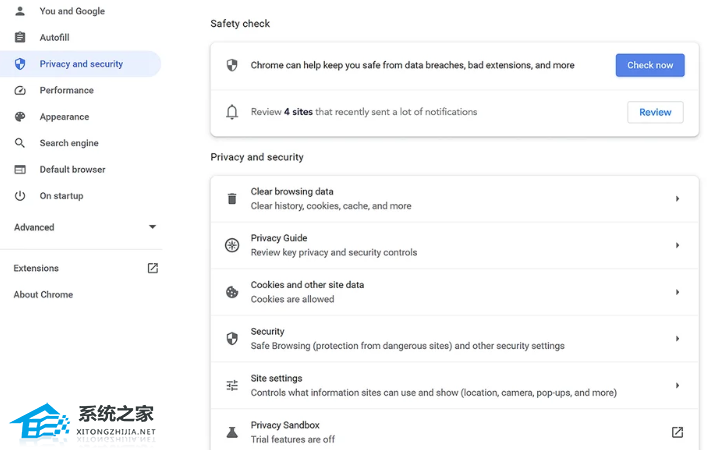The width and height of the screenshot is (724, 450).
Task: Click the Appearance palette icon
Action: point(20,117)
